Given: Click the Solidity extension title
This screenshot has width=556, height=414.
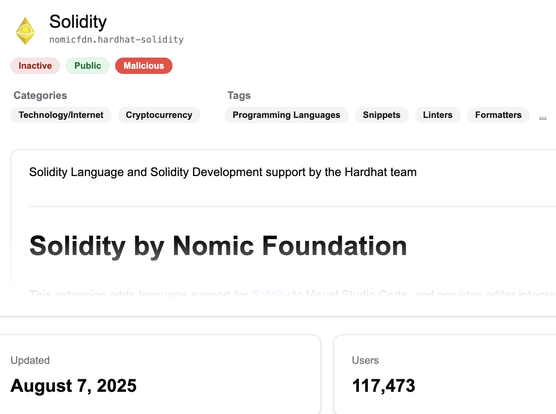Looking at the screenshot, I should click(x=78, y=22).
